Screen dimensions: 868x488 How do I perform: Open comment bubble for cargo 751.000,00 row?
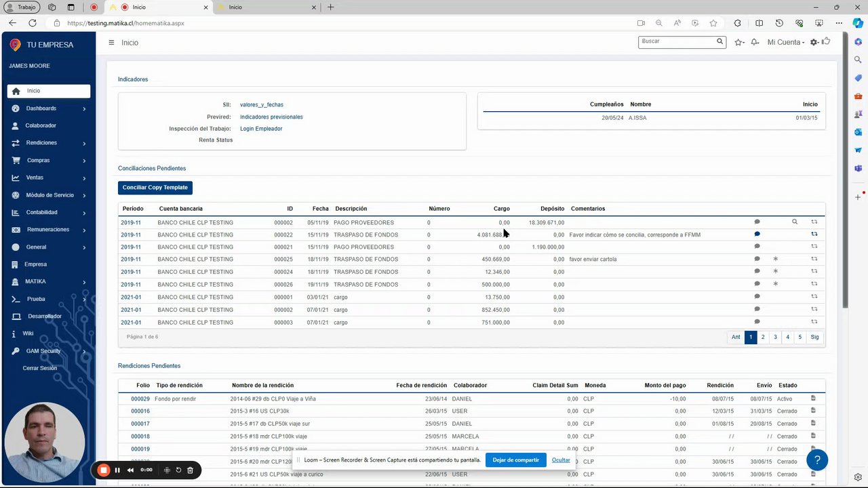point(757,322)
